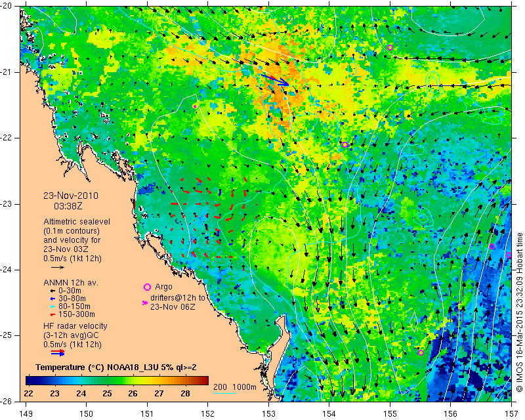Click the longitude axis label 155
The image size is (525, 420).
[390, 414]
